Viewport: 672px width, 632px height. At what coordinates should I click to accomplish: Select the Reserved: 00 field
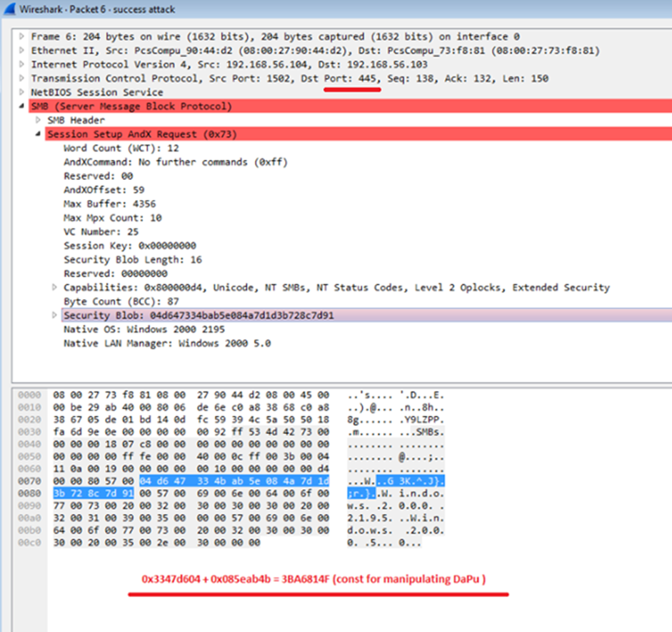click(98, 176)
